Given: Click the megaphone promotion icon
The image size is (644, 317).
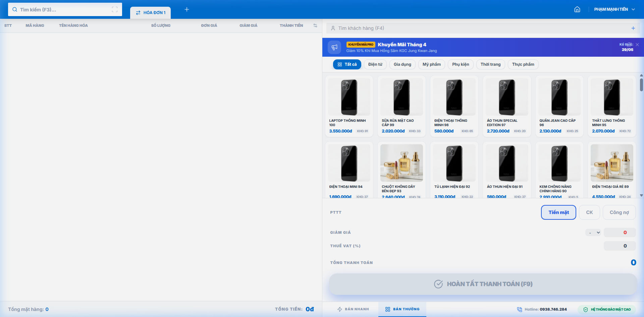Looking at the screenshot, I should 334,47.
